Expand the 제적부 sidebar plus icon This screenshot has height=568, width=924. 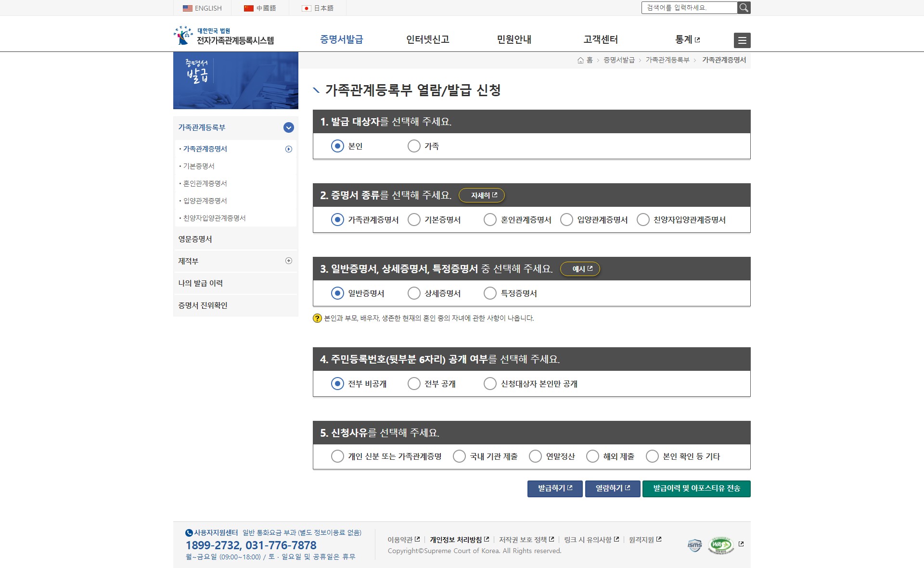point(289,261)
